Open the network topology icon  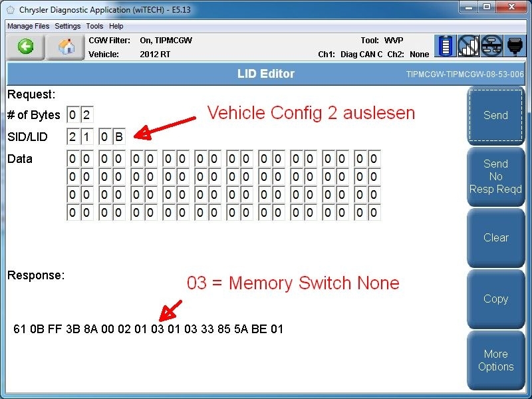click(492, 45)
